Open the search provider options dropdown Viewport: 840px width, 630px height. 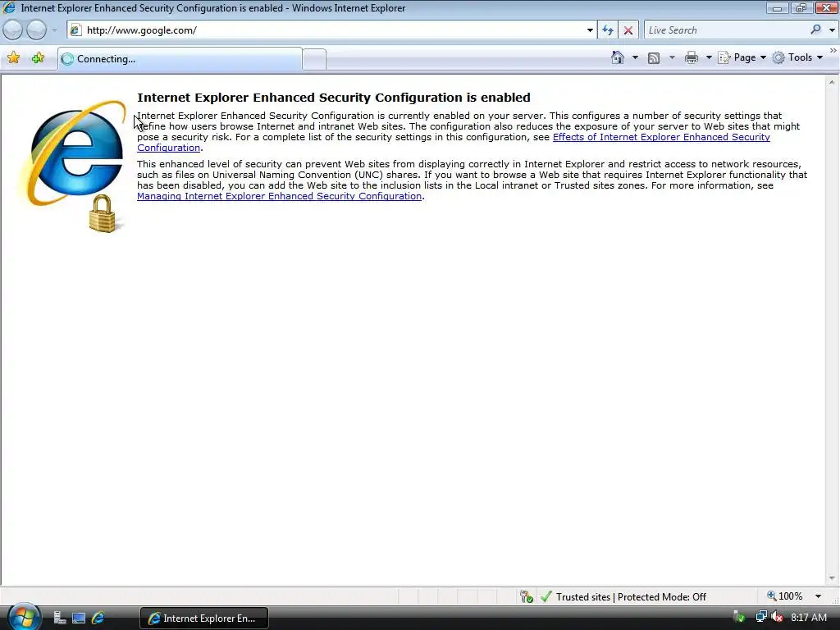(x=832, y=30)
